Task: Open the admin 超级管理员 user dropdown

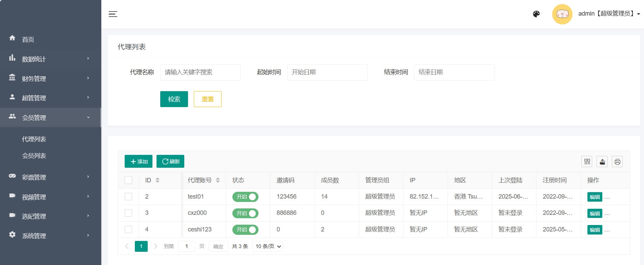Action: pyautogui.click(x=609, y=14)
